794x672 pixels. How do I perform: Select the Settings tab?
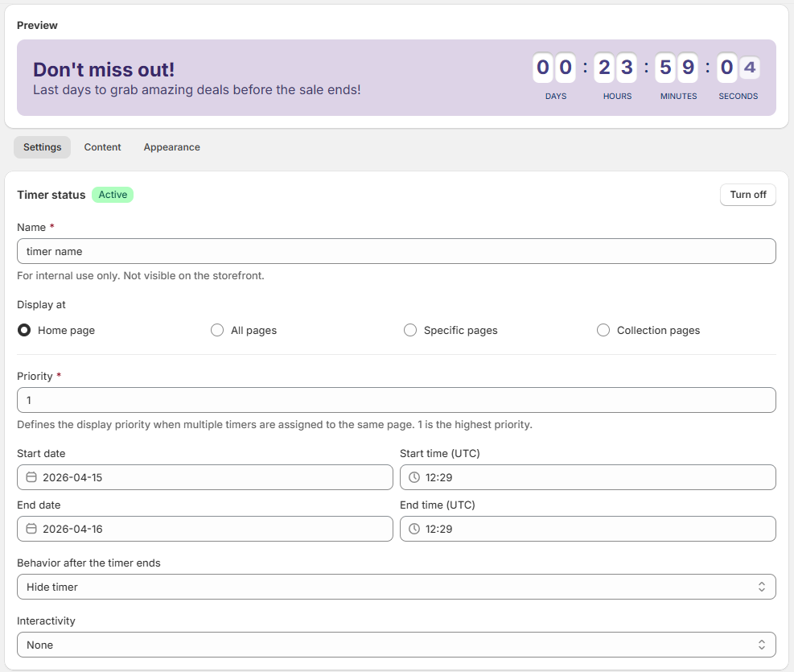42,147
